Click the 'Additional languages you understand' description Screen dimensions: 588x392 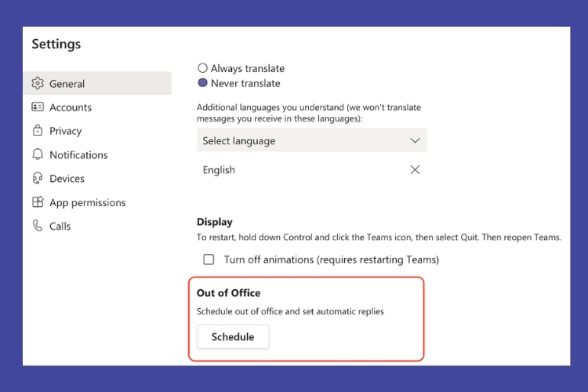pos(309,113)
